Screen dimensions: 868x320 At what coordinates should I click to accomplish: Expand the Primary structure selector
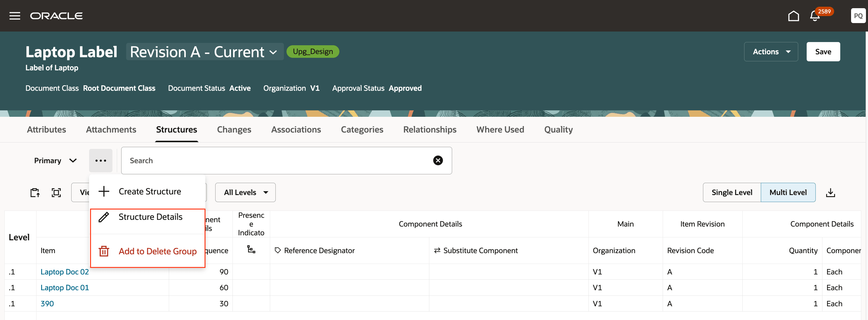click(55, 160)
